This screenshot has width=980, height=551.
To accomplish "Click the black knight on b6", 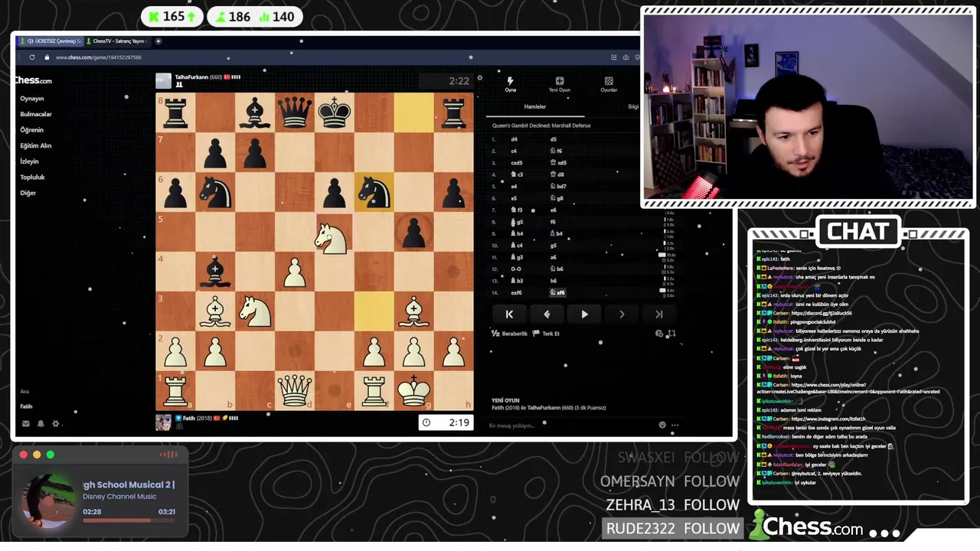I will [x=214, y=192].
